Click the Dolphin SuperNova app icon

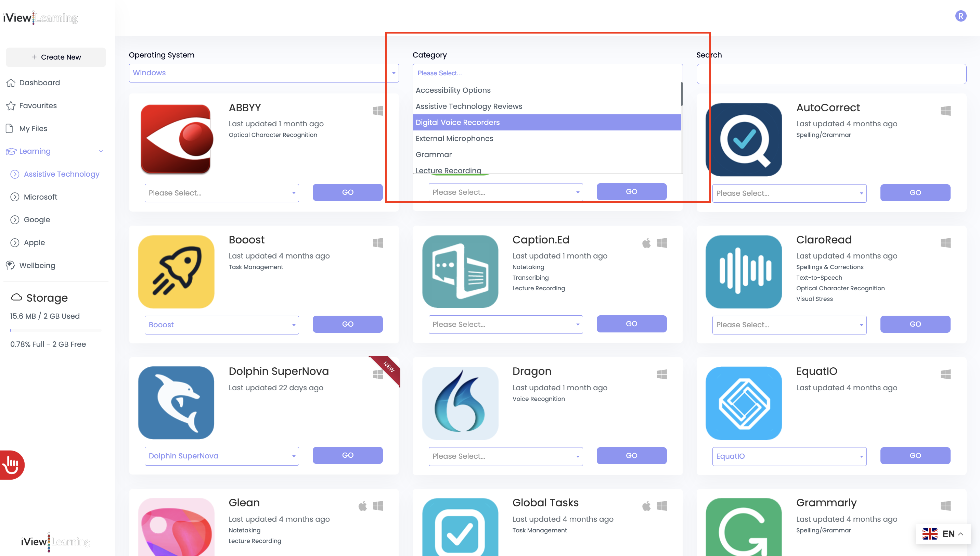click(x=176, y=403)
